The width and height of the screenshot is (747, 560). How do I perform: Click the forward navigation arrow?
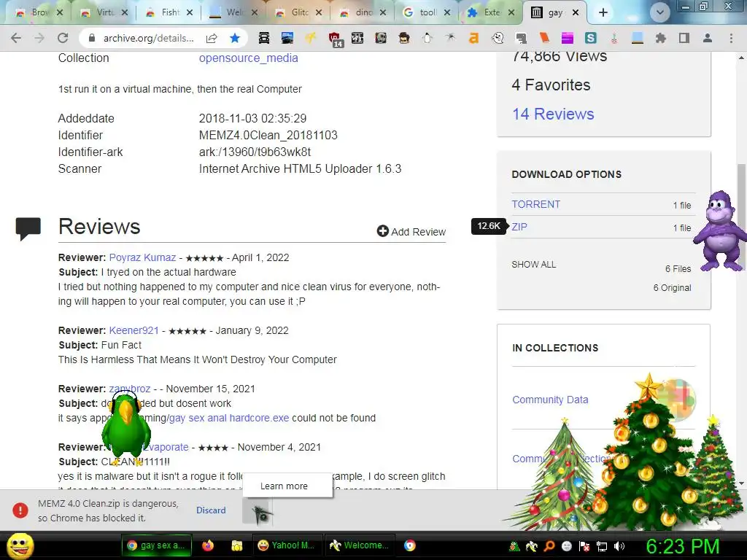tap(39, 38)
